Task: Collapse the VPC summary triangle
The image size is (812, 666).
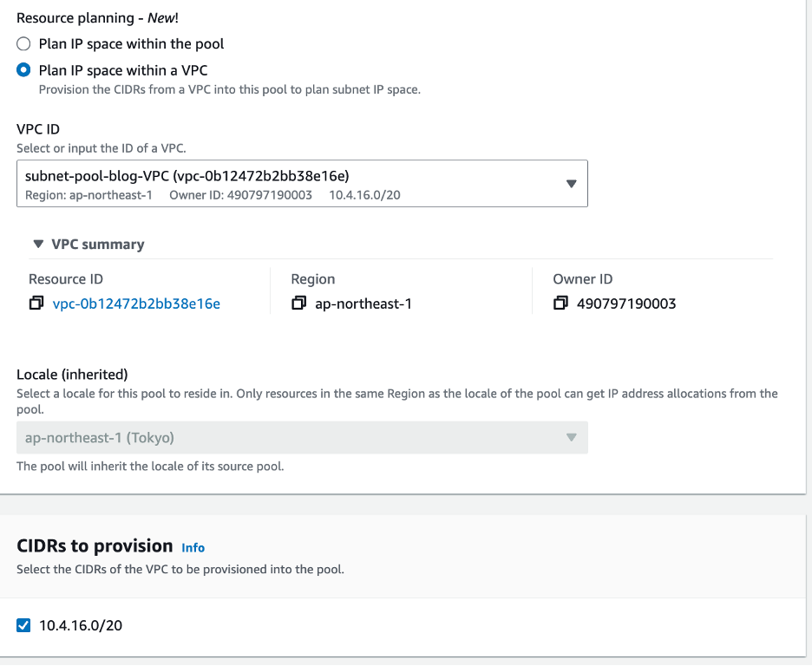Action: 37,245
